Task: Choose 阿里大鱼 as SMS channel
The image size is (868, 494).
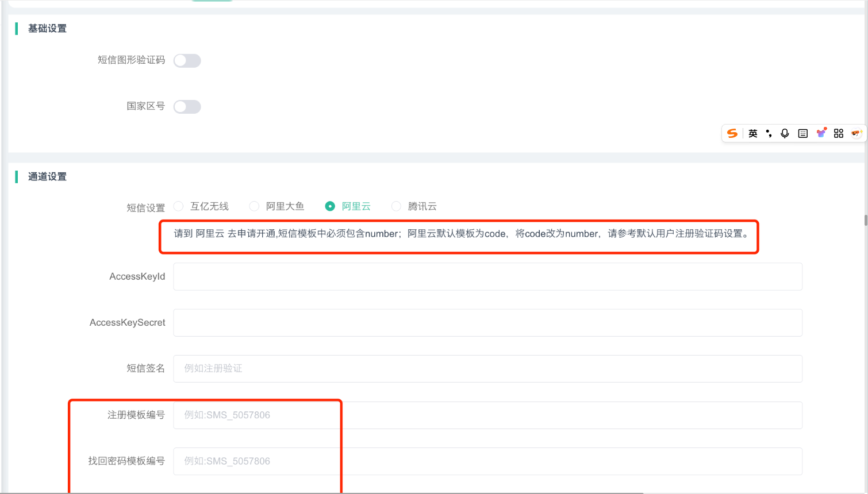Action: click(x=254, y=206)
